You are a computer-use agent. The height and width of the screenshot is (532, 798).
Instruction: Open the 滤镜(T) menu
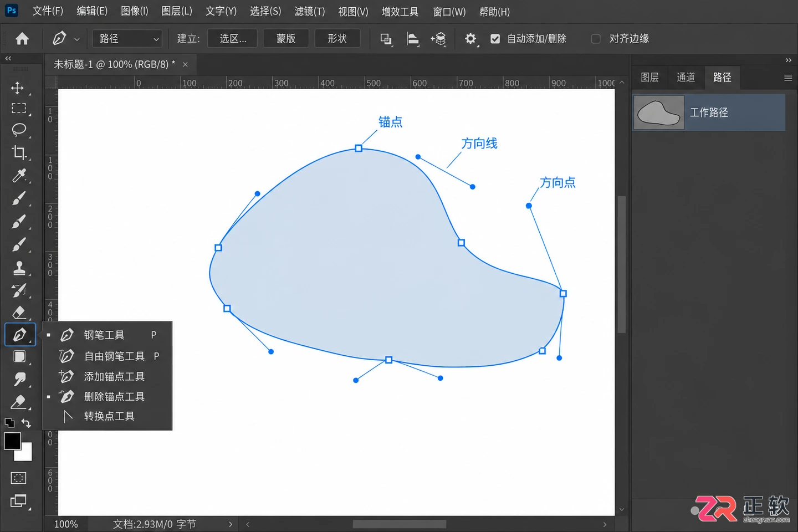(x=310, y=11)
